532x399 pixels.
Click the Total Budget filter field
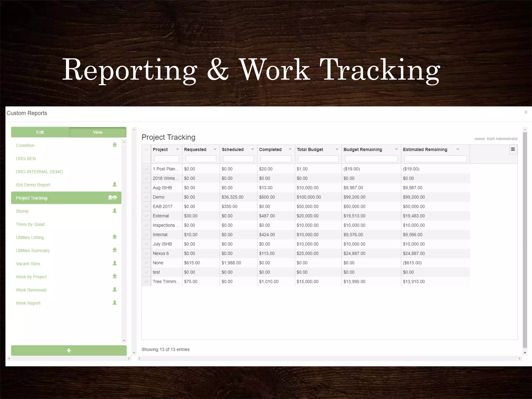click(318, 159)
